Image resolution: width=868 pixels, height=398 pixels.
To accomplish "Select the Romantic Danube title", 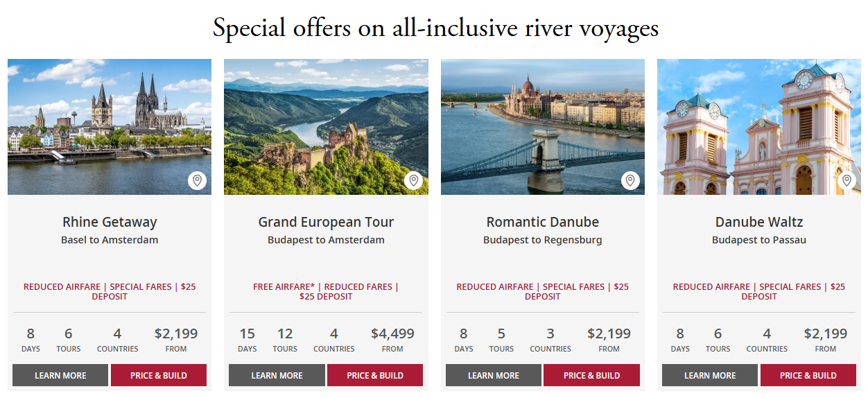I will (543, 223).
